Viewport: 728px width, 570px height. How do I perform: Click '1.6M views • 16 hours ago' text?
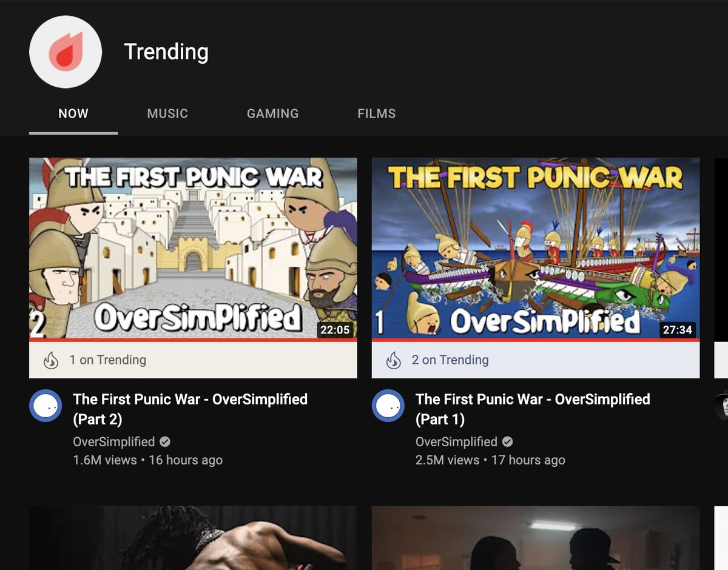pyautogui.click(x=147, y=460)
